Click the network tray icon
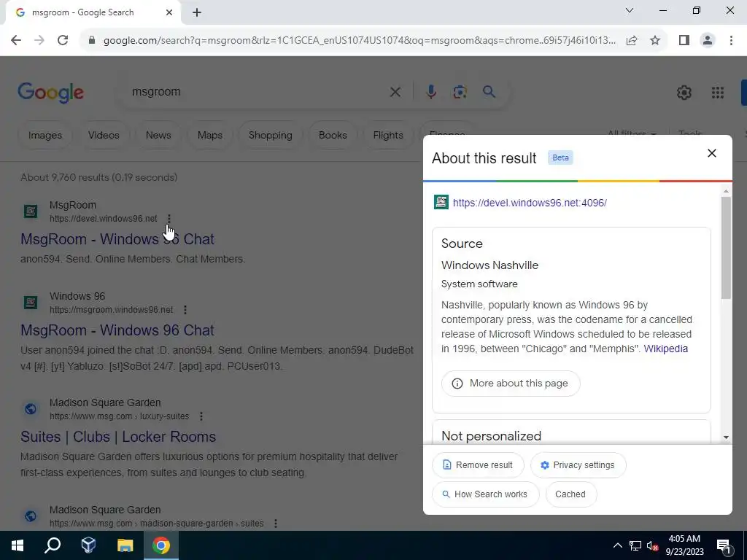This screenshot has width=747, height=560. (x=635, y=545)
